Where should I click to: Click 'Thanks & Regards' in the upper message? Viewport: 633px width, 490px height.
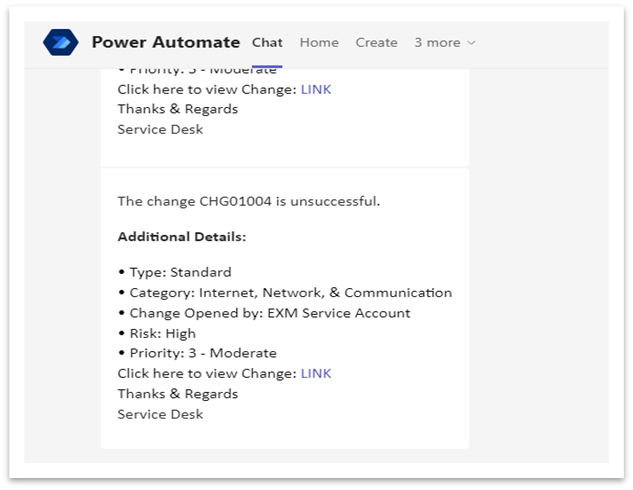[178, 109]
